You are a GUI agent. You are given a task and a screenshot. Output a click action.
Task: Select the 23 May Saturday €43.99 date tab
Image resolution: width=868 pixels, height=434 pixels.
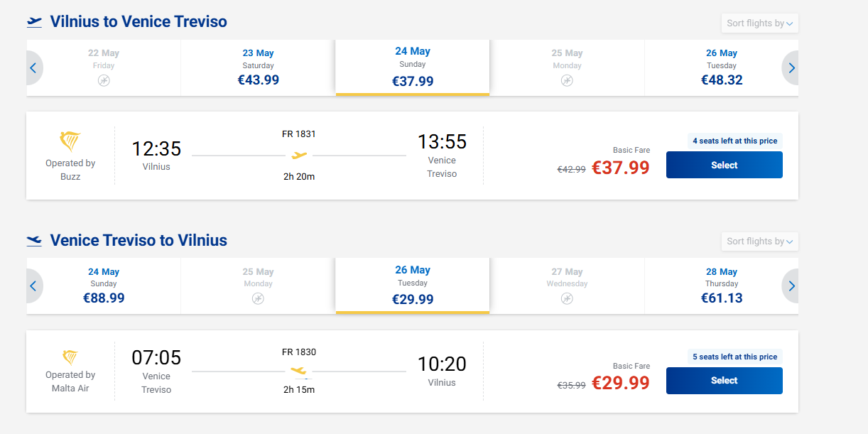click(258, 68)
